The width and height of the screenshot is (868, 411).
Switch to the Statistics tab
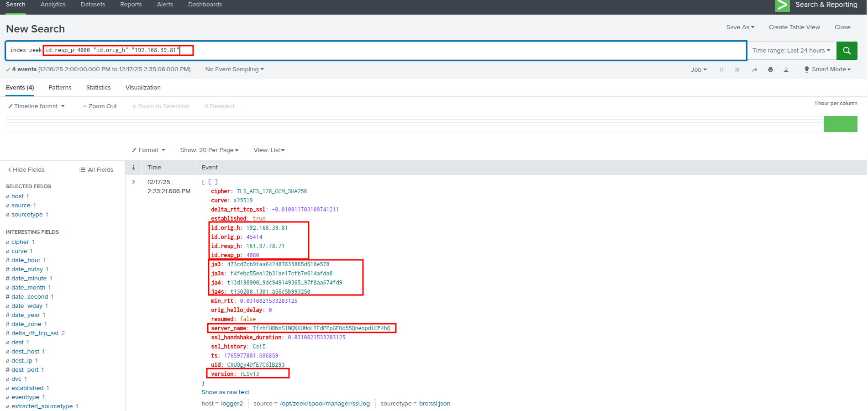98,88
